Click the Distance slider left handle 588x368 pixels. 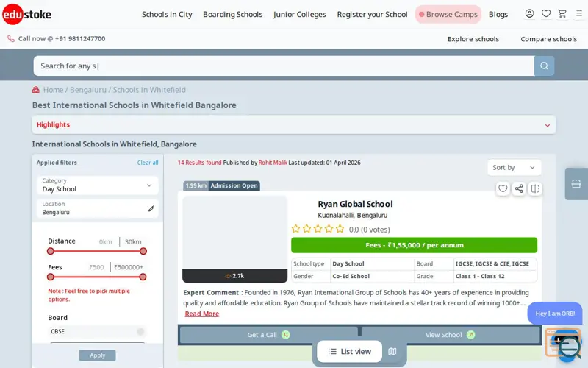[x=51, y=251]
